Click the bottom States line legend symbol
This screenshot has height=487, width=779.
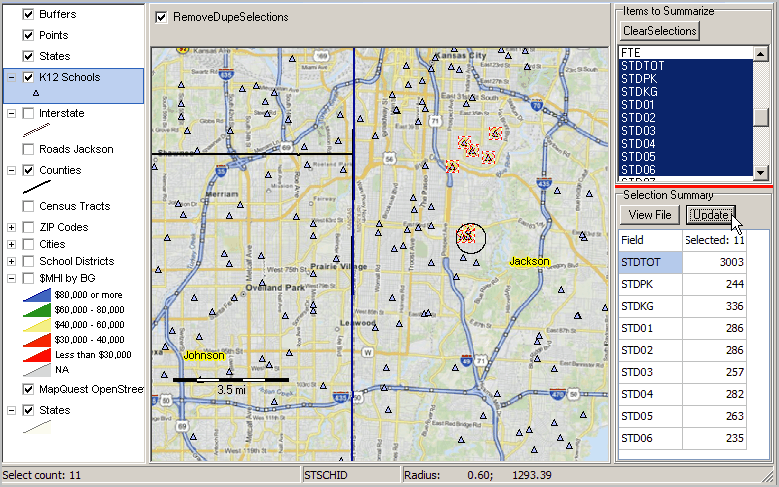click(37, 427)
